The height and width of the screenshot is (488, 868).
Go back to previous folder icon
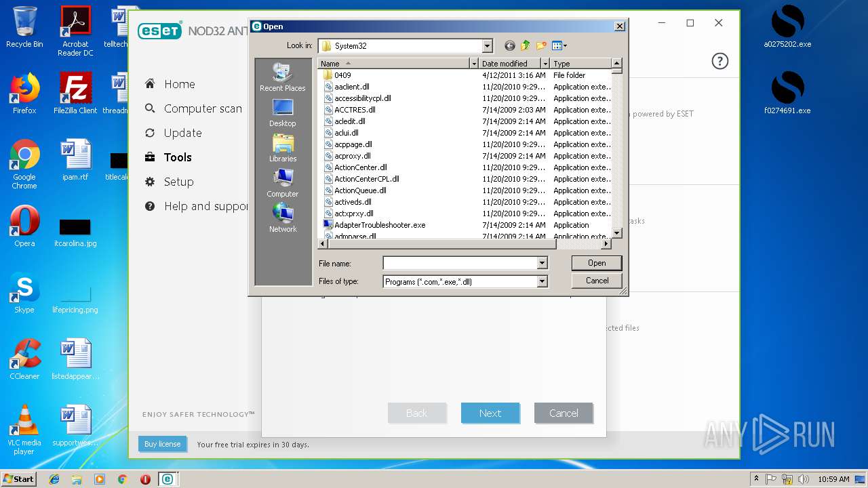click(510, 46)
